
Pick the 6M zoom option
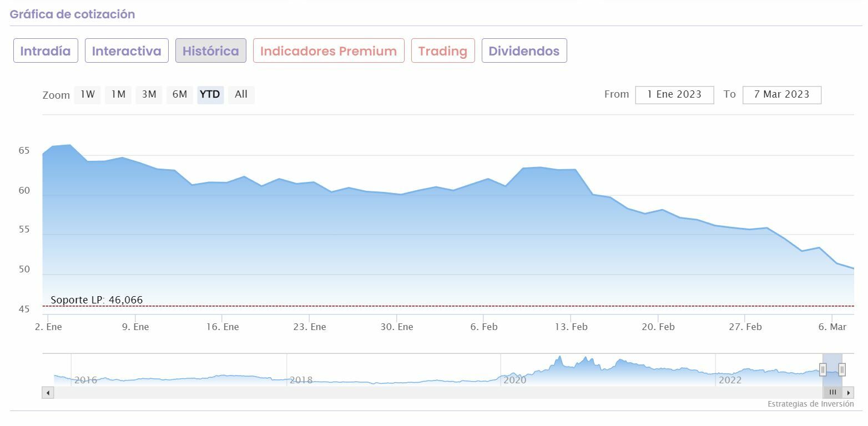point(179,94)
